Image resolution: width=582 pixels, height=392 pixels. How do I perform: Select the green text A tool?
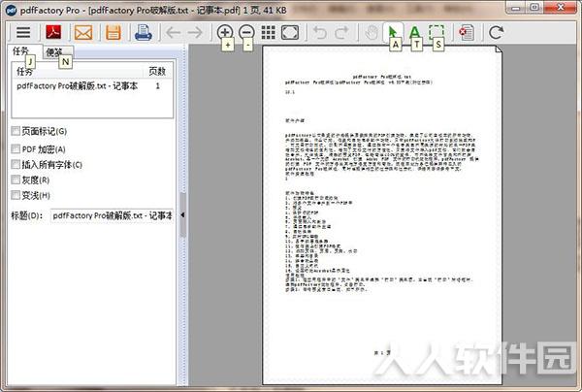click(414, 33)
